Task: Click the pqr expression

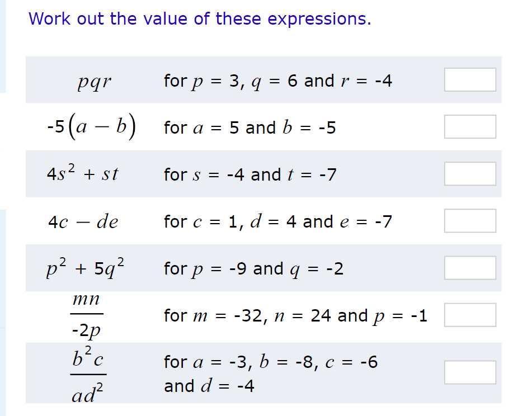Action: coord(94,82)
